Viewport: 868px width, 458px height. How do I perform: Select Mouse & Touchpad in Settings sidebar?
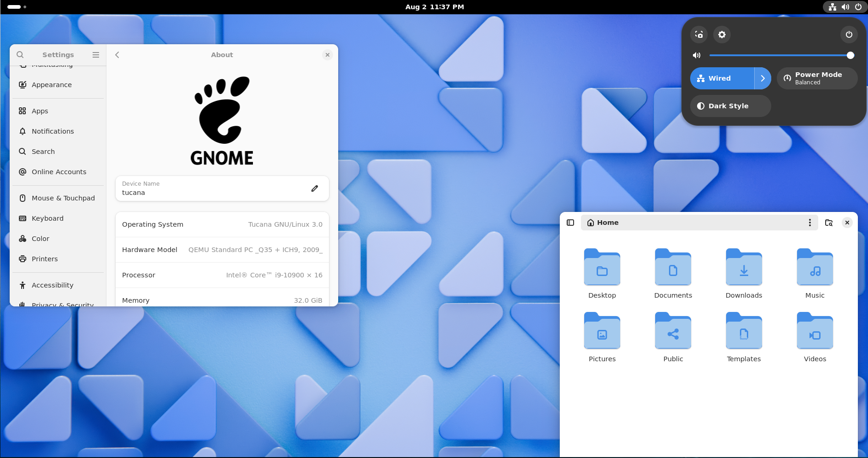63,198
